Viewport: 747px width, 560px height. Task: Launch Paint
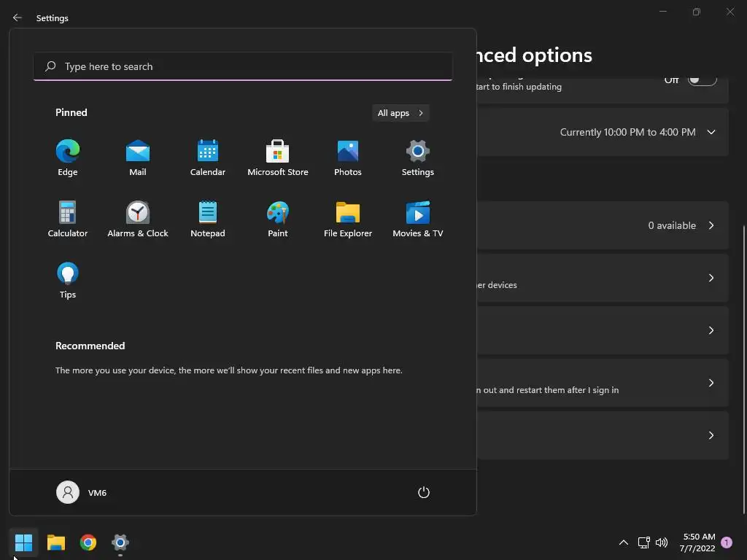(x=278, y=219)
